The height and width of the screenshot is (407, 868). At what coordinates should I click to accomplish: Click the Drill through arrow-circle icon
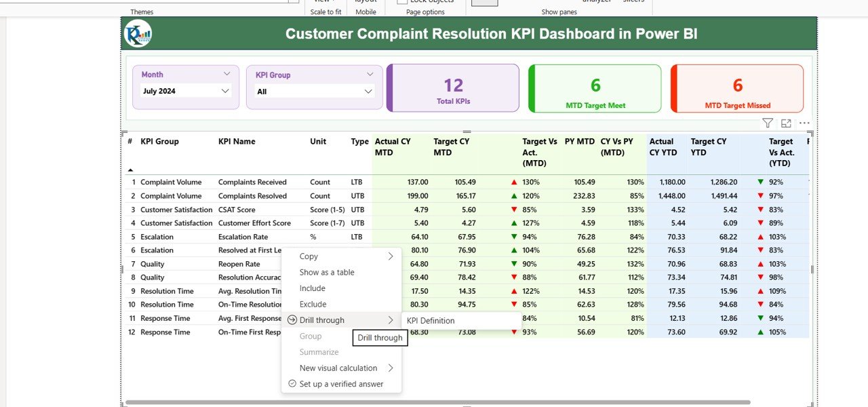pyautogui.click(x=292, y=320)
